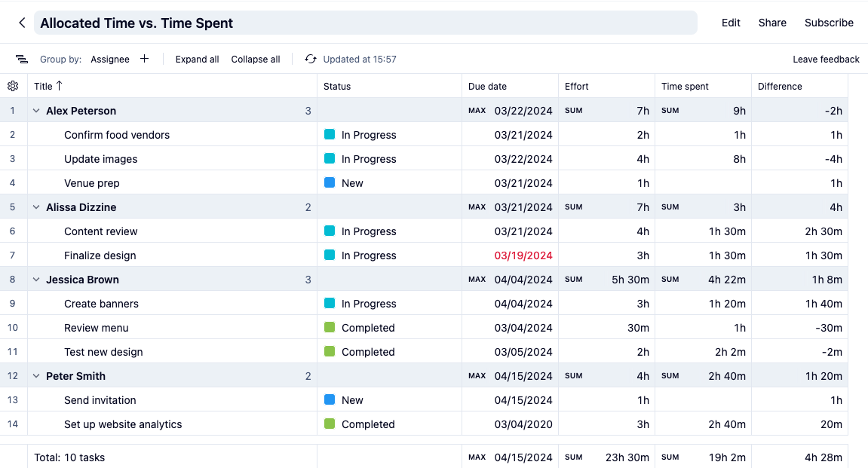Screen dimensions: 868x468
Task: Collapse the Alex Peterson group
Action: click(x=36, y=111)
